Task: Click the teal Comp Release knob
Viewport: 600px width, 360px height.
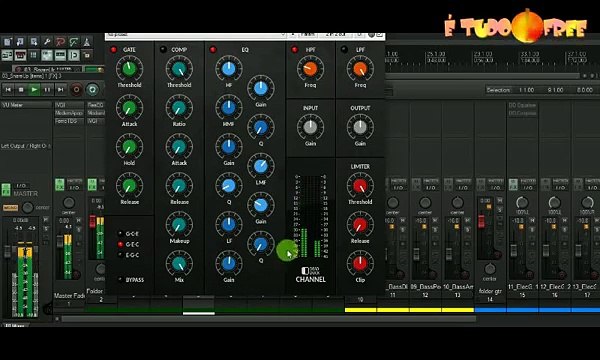Action: pyautogui.click(x=179, y=185)
